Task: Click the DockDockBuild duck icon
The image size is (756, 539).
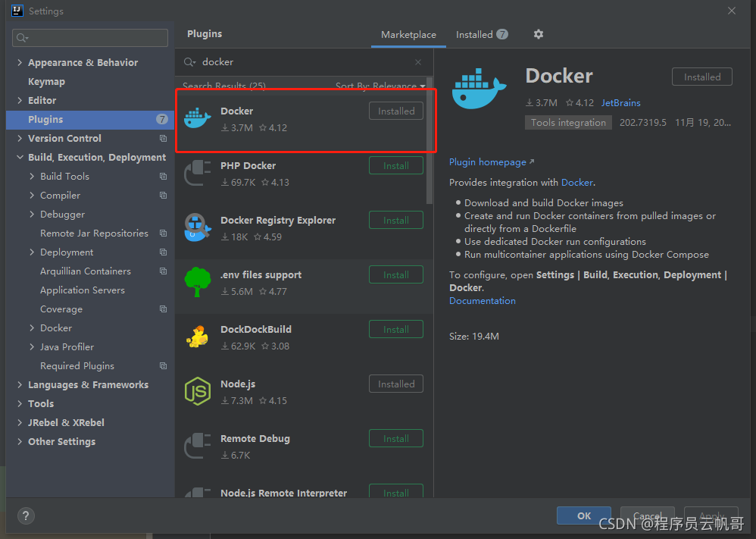Action: pyautogui.click(x=197, y=337)
